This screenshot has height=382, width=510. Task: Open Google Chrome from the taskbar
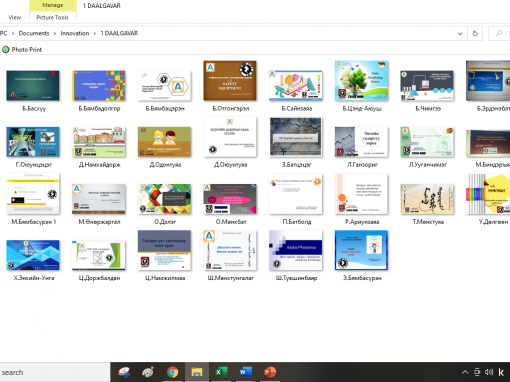tap(172, 372)
